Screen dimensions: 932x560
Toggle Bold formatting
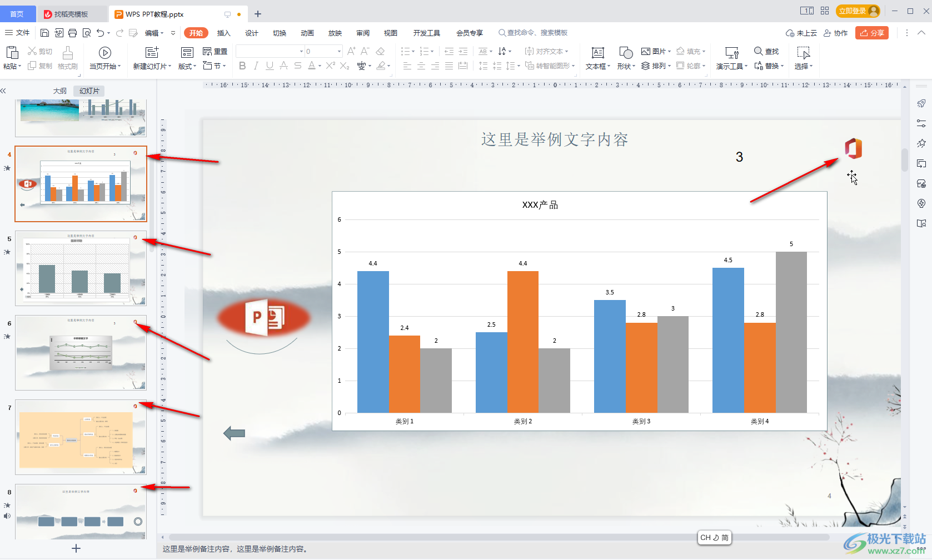[242, 66]
